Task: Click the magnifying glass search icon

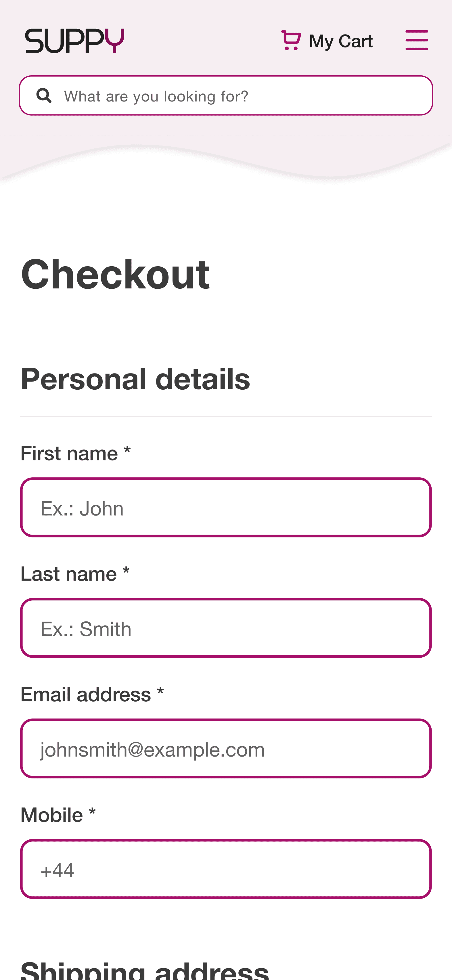Action: click(x=44, y=95)
